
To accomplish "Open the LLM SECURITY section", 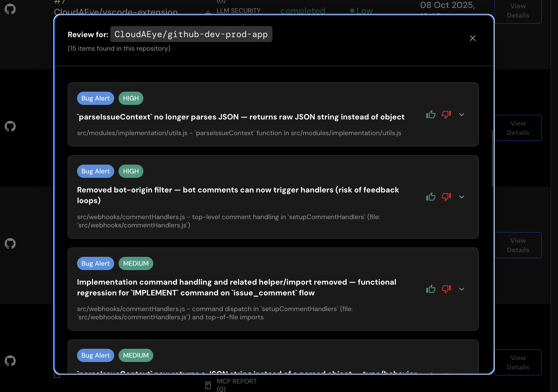I will [238, 10].
